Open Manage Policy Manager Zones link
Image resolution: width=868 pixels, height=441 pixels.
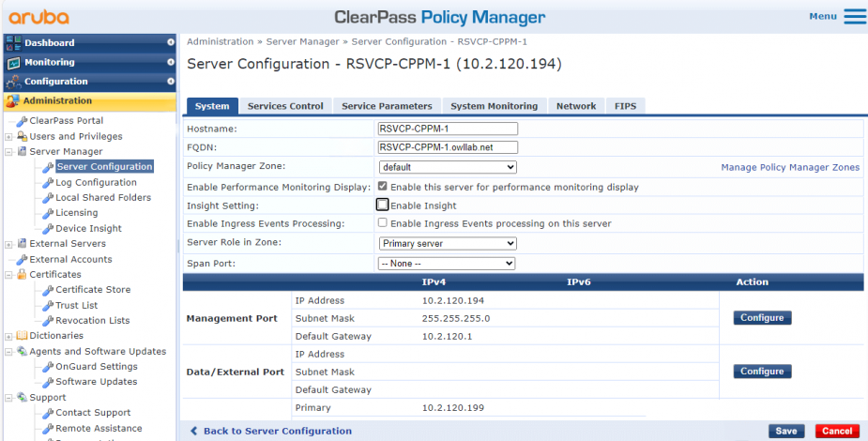point(790,167)
